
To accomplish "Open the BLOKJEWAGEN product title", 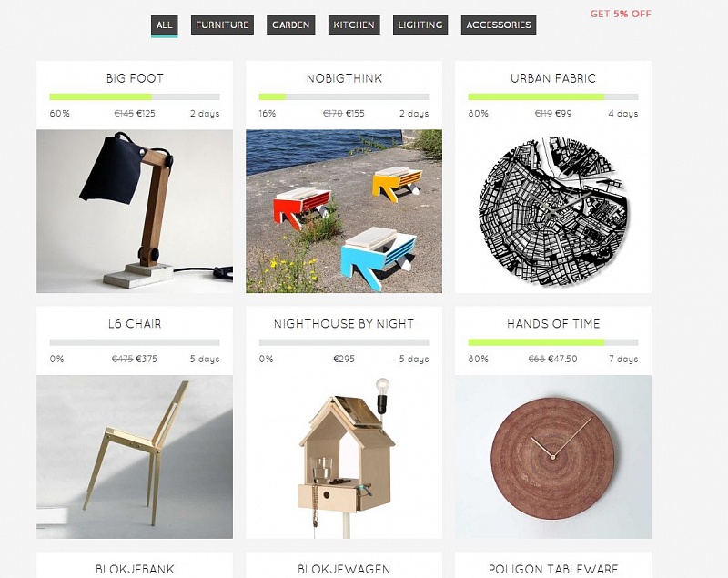I will (344, 569).
